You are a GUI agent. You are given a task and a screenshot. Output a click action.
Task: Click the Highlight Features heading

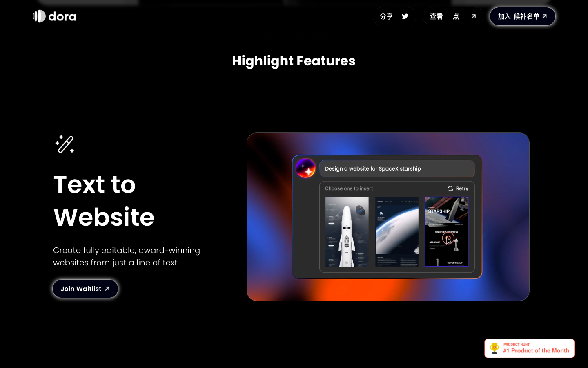(294, 61)
